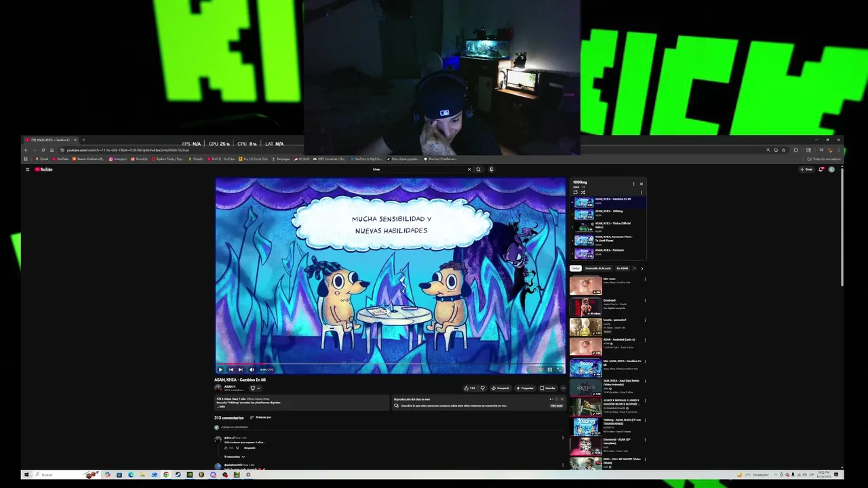Go back in browser
Viewport: 868px width, 488px height.
coord(26,150)
